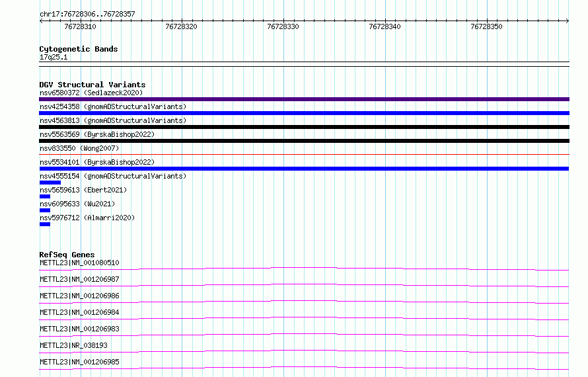
Task: Click the magenta NM_001080510 transcript line
Action: pos(304,269)
